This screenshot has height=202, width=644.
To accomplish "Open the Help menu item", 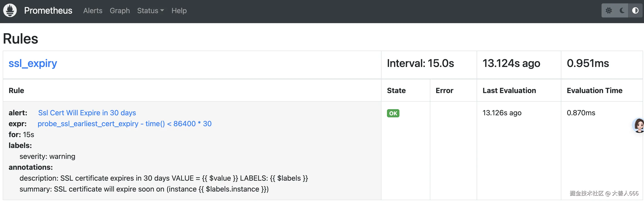I will click(x=179, y=10).
